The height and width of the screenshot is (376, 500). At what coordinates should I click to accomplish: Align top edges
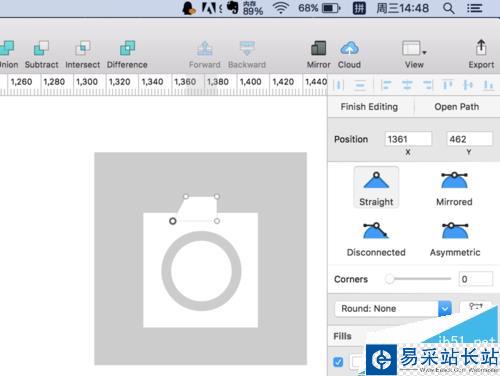click(x=448, y=85)
